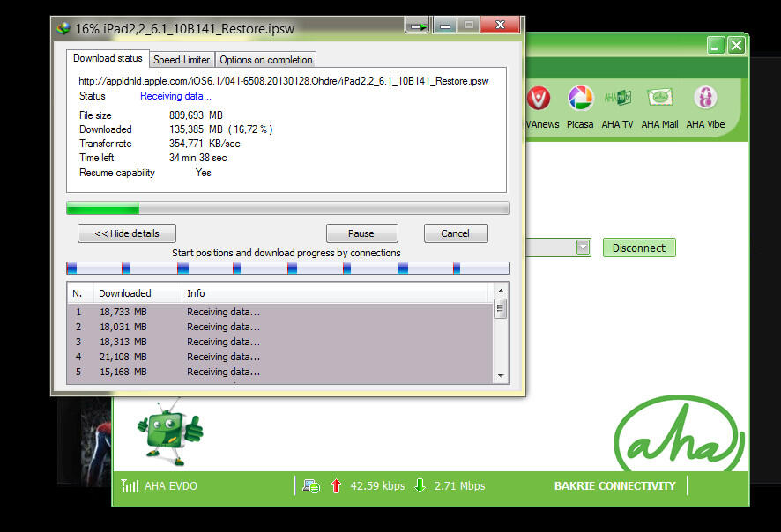Click the network connection status icon

[x=311, y=485]
